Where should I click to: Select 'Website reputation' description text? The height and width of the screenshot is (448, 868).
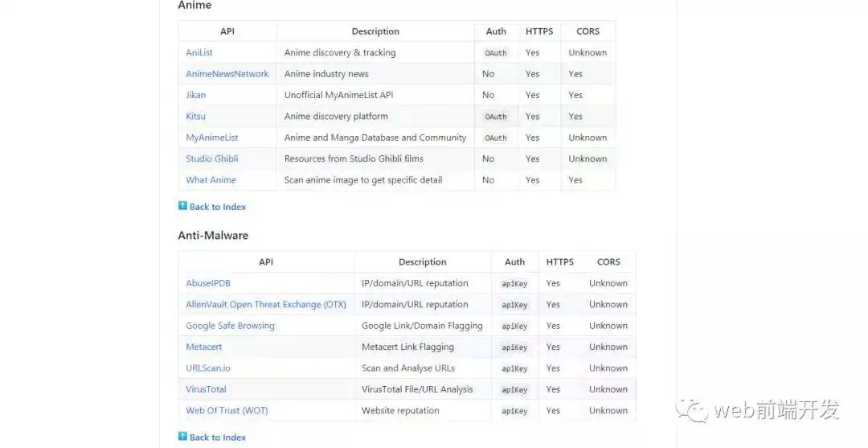400,410
